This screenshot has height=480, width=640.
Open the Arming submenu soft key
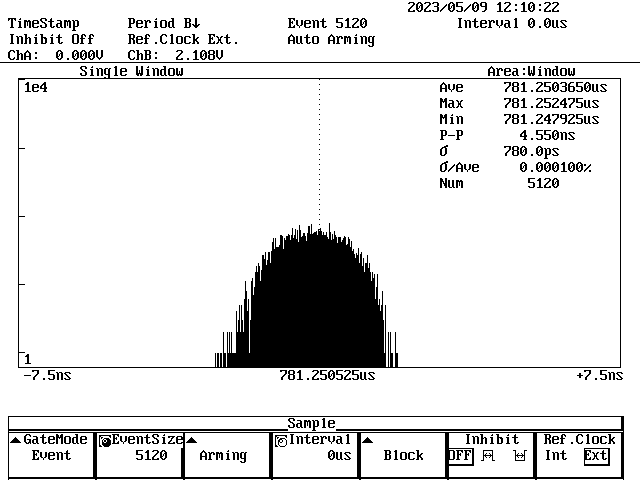223,456
